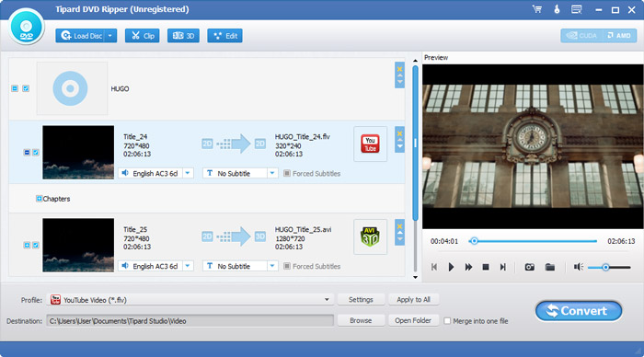Click Title_24 2D source mode icon
The height and width of the screenshot is (357, 644).
(x=207, y=144)
